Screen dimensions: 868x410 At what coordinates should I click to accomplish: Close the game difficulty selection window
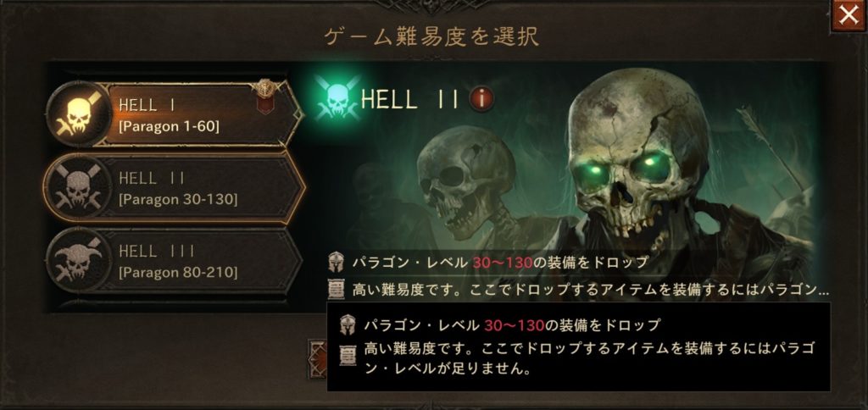848,15
